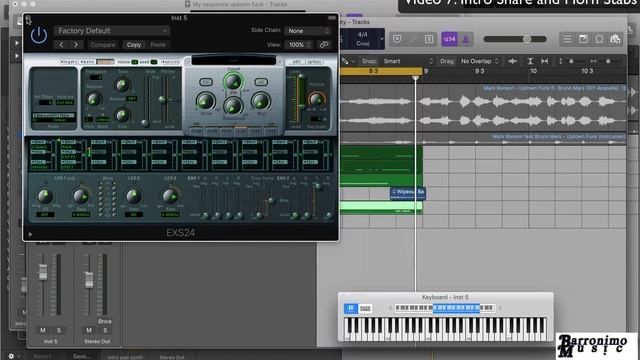Click the LFO 2 Rate knob
Image resolution: width=640 pixels, height=360 pixels.
pyautogui.click(x=133, y=196)
